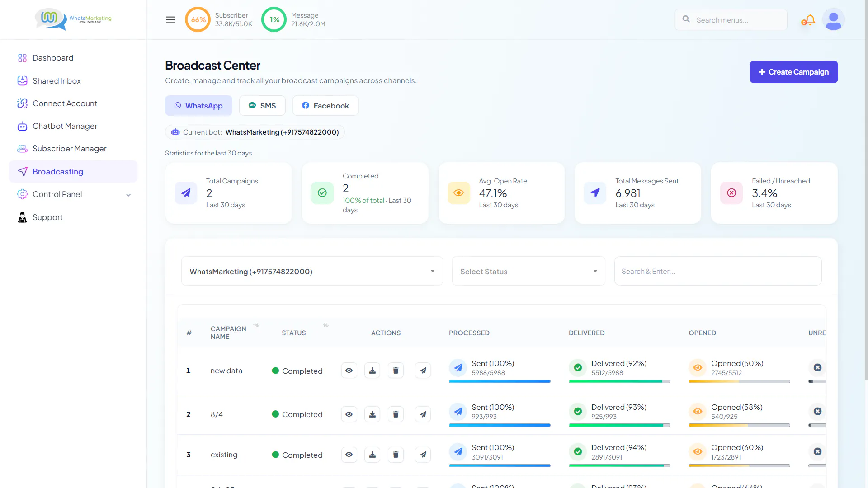868x488 pixels.
Task: Click the Create Campaign button
Action: [793, 72]
